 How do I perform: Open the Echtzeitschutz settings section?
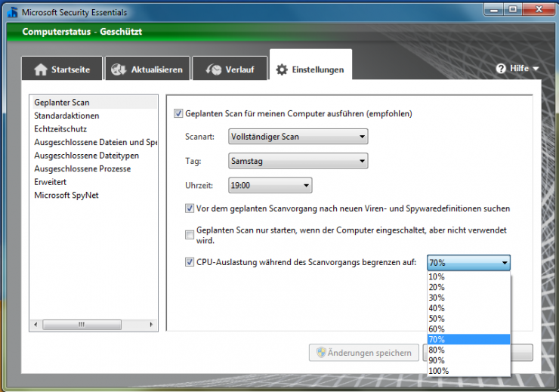click(94, 128)
